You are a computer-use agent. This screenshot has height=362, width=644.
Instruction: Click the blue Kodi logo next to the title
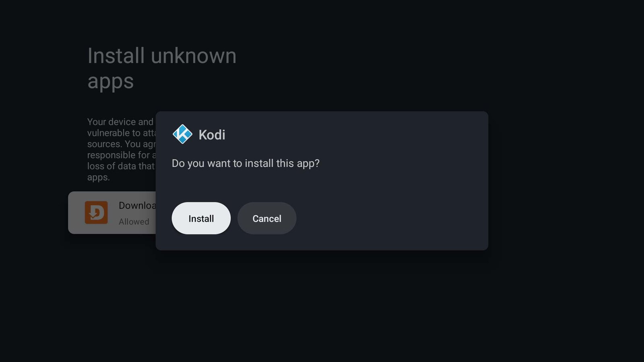tap(183, 135)
